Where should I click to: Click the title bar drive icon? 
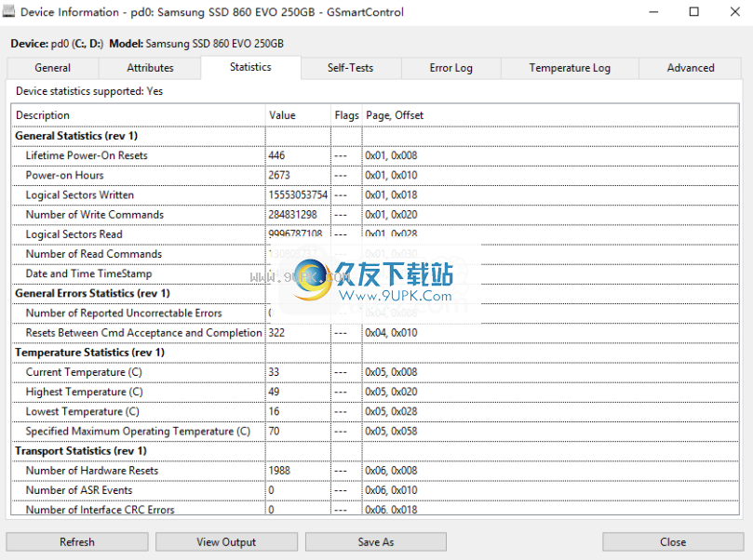coord(8,11)
